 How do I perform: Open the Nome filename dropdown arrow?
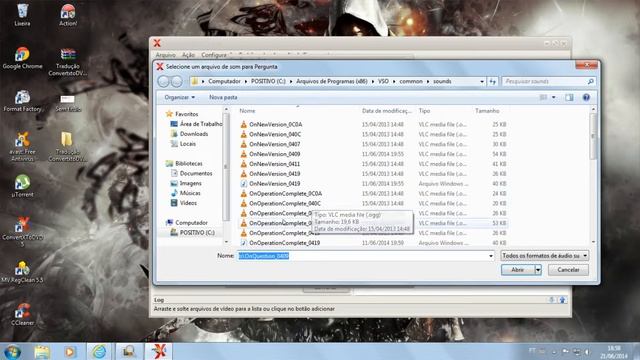pos(491,256)
